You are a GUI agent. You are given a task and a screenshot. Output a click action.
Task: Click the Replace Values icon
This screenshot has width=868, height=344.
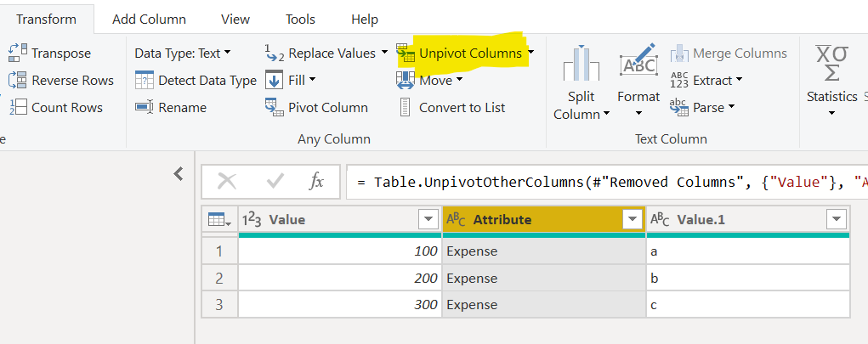(x=275, y=54)
